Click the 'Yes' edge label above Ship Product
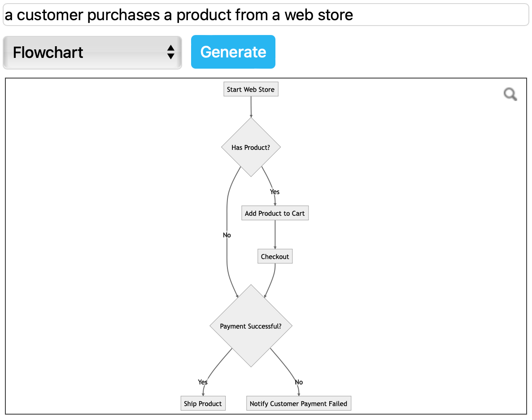 click(x=202, y=382)
